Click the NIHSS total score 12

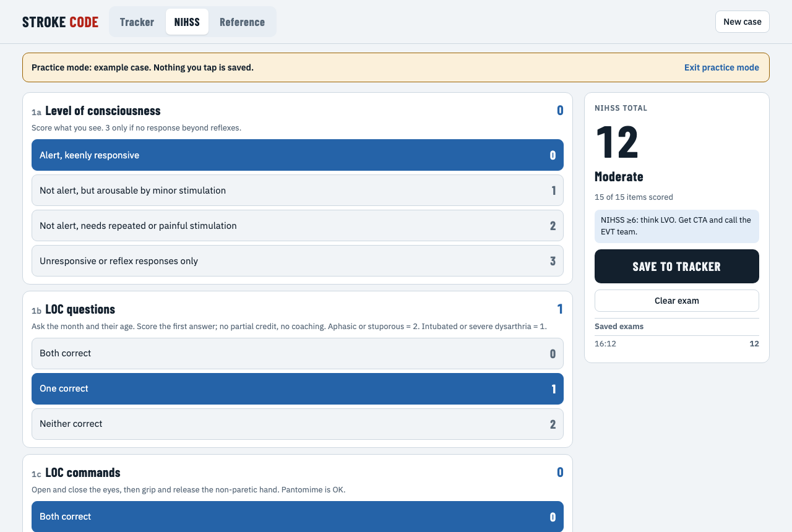coord(617,142)
